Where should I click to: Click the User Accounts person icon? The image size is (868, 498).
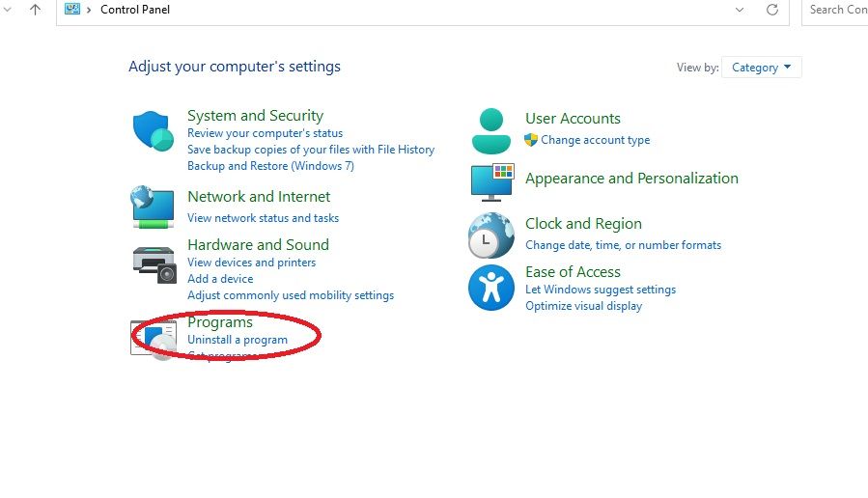[491, 131]
